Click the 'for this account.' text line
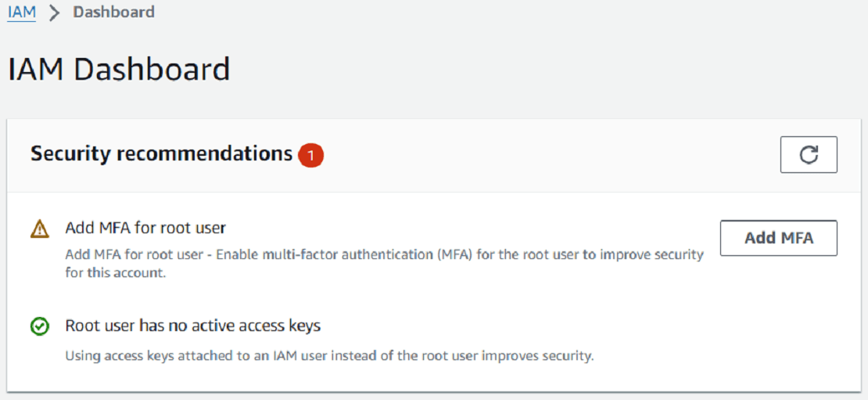The height and width of the screenshot is (400, 868). [x=116, y=274]
